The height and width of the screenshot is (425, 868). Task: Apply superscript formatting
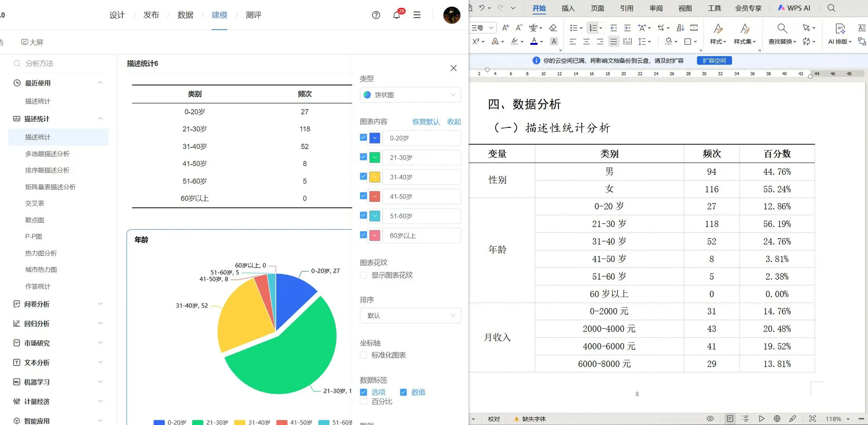476,41
